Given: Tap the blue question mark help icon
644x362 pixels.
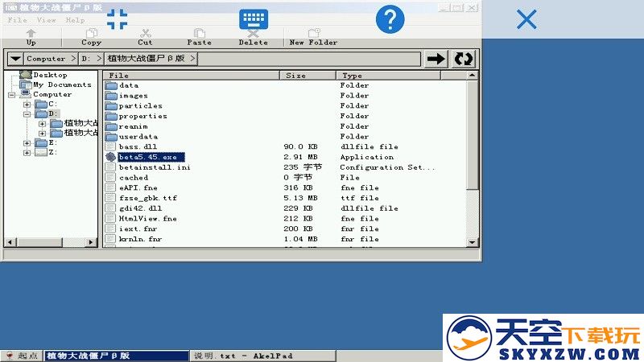Looking at the screenshot, I should [390, 19].
